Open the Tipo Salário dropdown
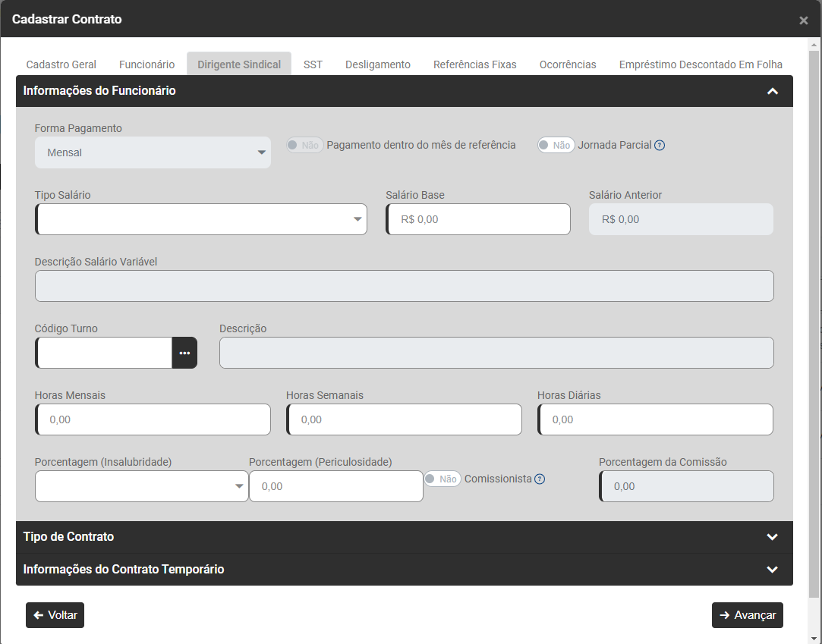This screenshot has height=644, width=822. pos(201,219)
